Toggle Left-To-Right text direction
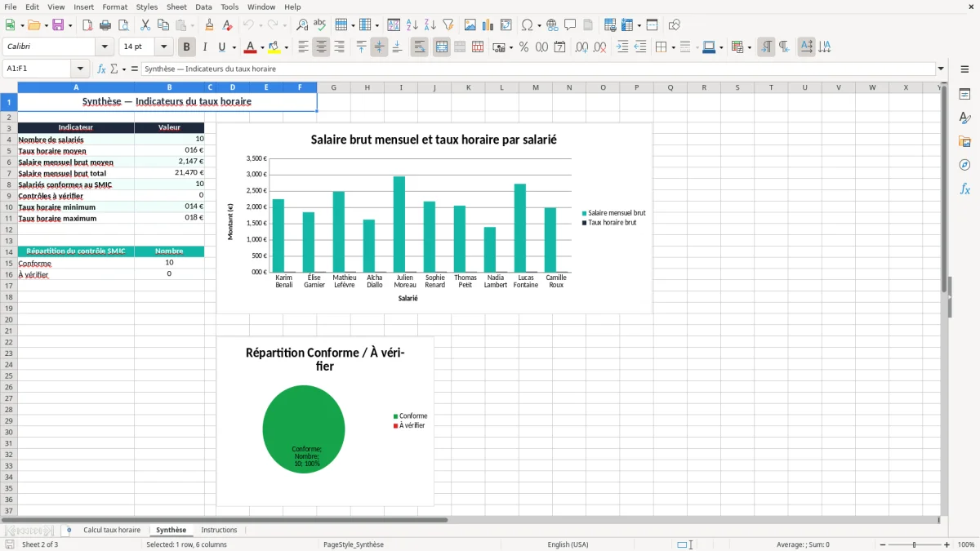This screenshot has width=980, height=551. click(766, 47)
